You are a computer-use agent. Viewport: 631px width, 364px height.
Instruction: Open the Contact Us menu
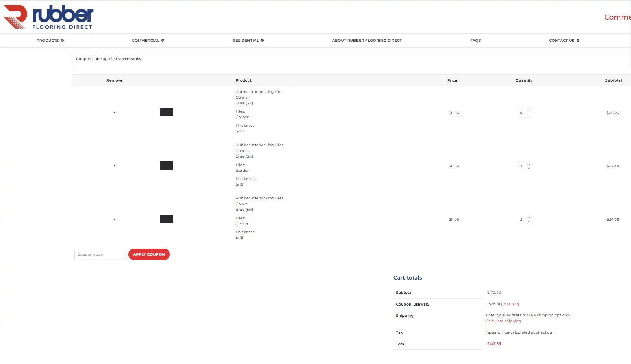coord(564,41)
